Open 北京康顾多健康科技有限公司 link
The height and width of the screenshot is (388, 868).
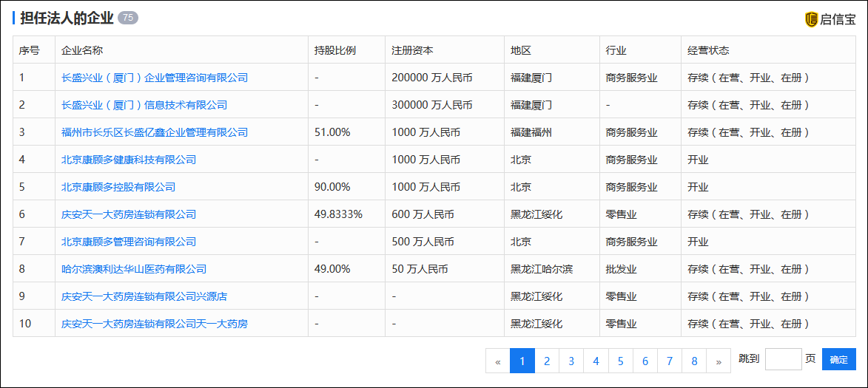tap(129, 160)
